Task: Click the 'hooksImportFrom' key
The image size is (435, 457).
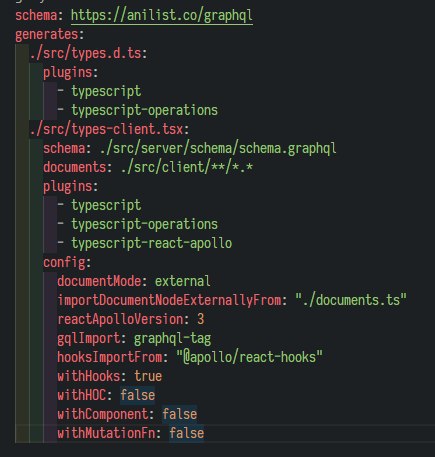Action: pos(110,357)
